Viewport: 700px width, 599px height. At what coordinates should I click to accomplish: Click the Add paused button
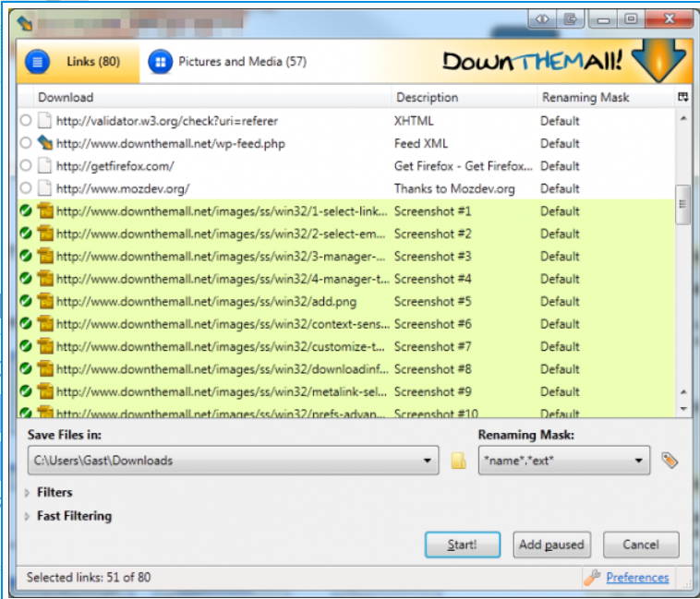552,545
